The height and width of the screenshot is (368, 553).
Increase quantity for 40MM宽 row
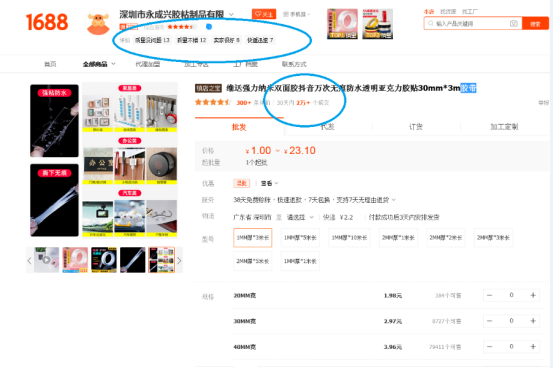pos(533,346)
